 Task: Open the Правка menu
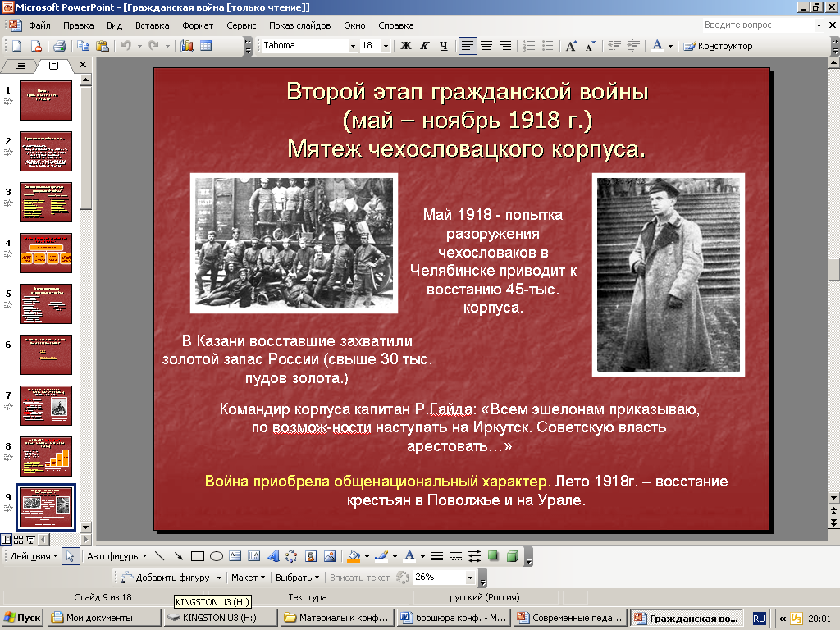click(78, 25)
